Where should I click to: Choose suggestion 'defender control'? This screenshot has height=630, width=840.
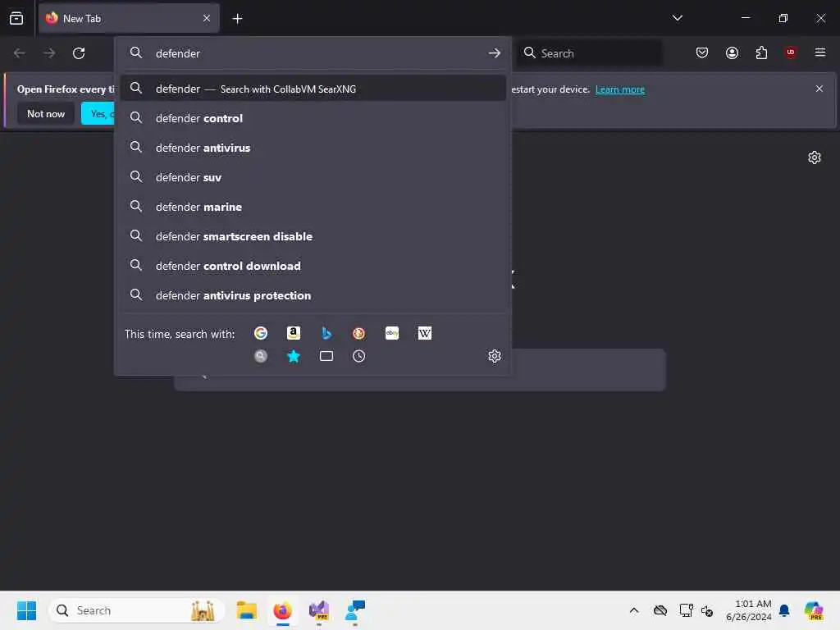313,118
